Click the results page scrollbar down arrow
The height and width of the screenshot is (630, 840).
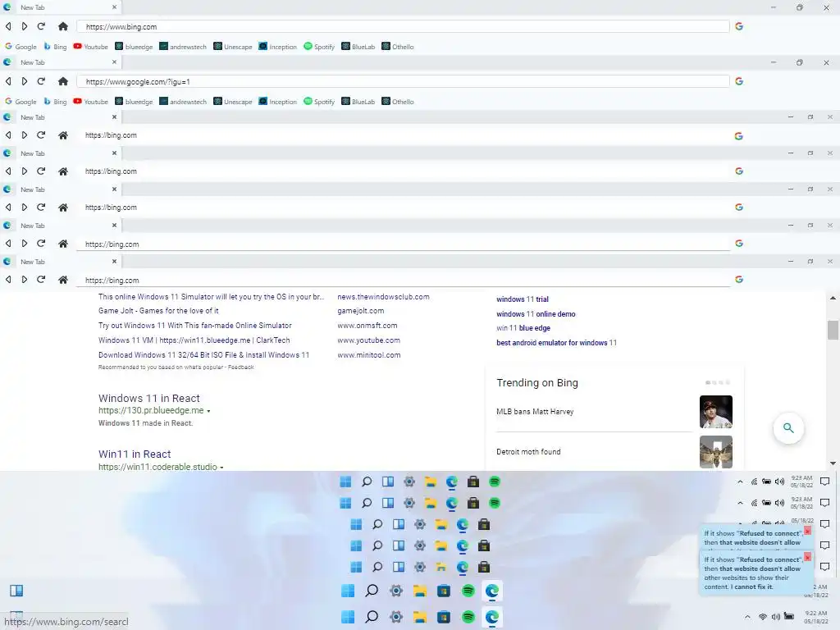(833, 463)
